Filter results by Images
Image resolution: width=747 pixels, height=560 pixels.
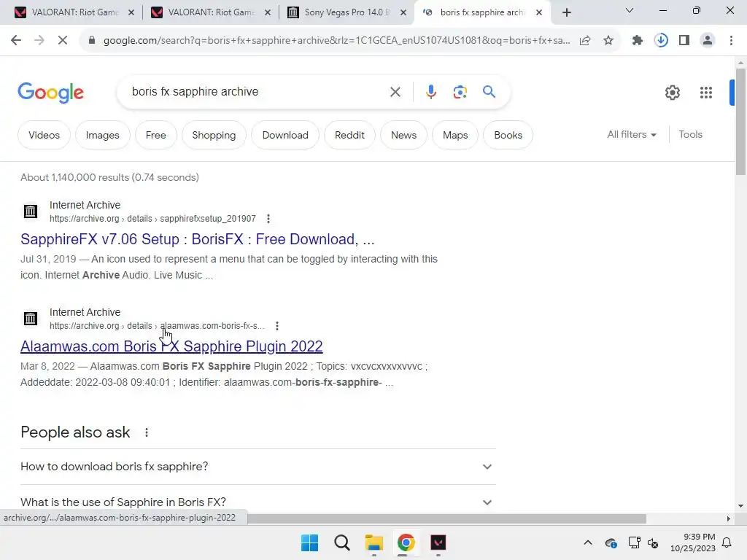102,135
